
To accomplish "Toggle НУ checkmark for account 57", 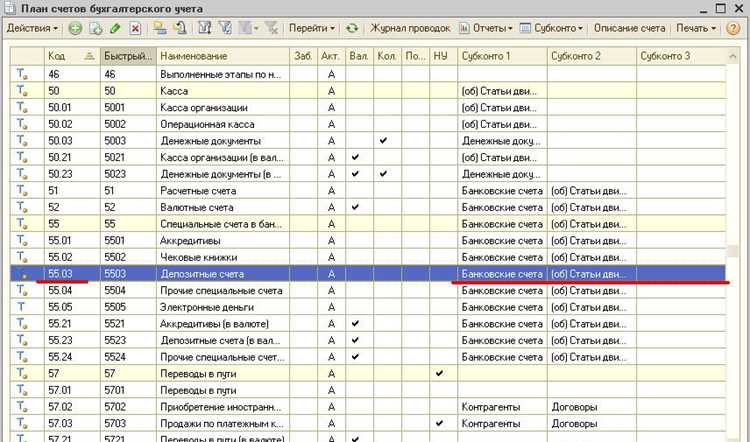I will pos(439,374).
